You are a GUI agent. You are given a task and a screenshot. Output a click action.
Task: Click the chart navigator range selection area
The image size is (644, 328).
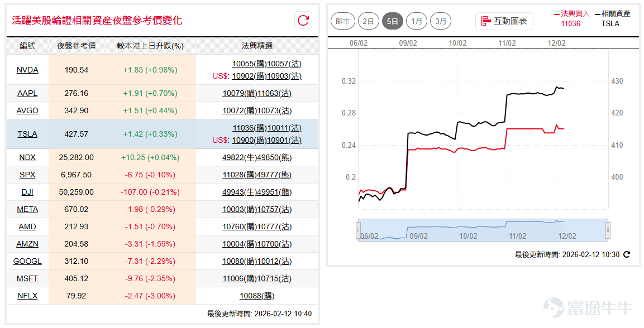click(483, 230)
